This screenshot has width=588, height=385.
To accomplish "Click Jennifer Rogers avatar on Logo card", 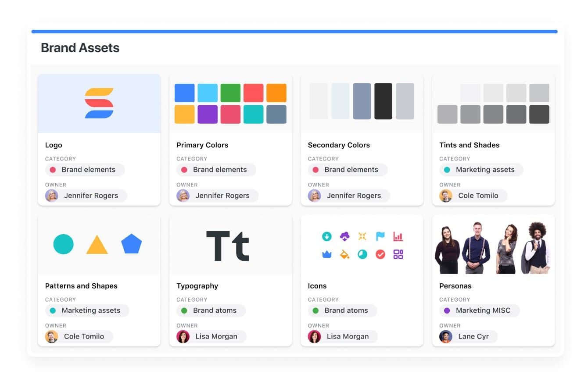I will [52, 196].
